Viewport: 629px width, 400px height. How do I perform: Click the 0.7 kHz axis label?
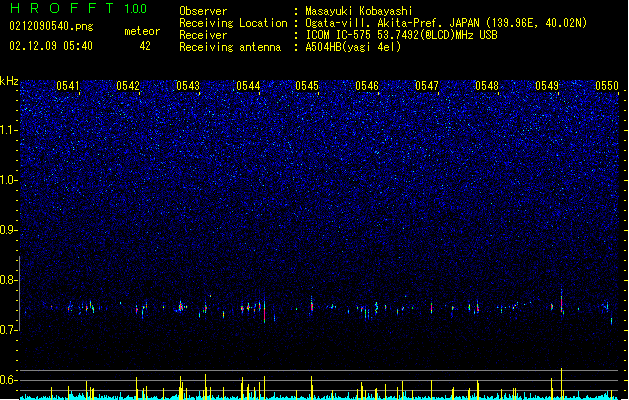pyautogui.click(x=8, y=330)
